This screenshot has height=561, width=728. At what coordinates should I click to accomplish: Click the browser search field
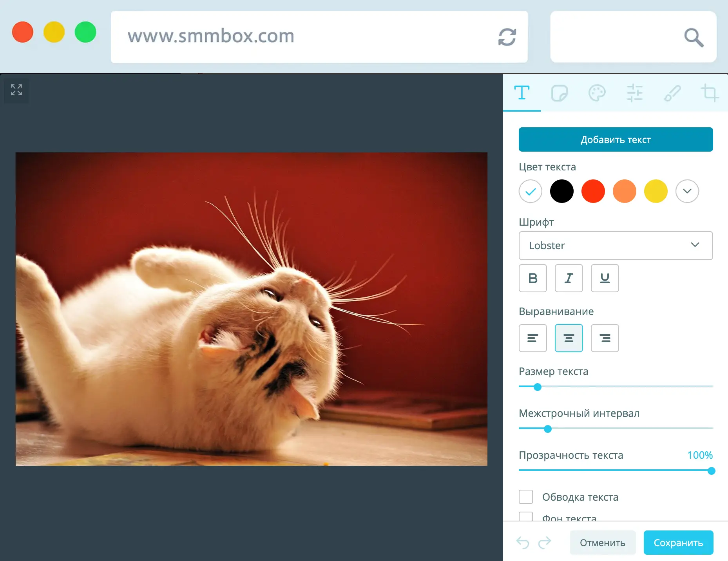(x=634, y=37)
